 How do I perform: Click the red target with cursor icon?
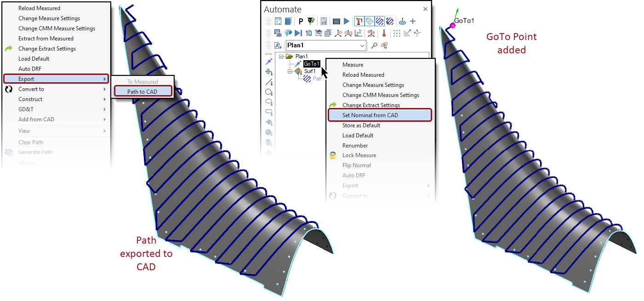tap(384, 45)
